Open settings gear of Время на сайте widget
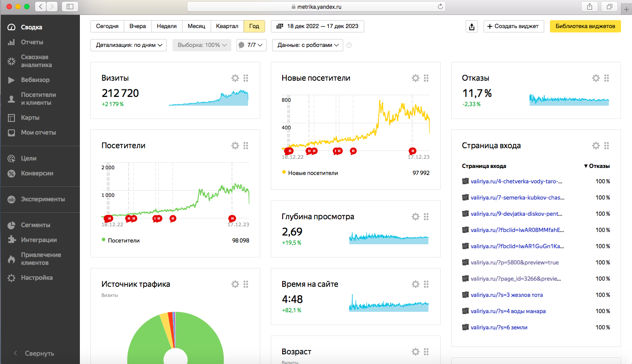Screen dimensions: 632x364 [x=416, y=284]
